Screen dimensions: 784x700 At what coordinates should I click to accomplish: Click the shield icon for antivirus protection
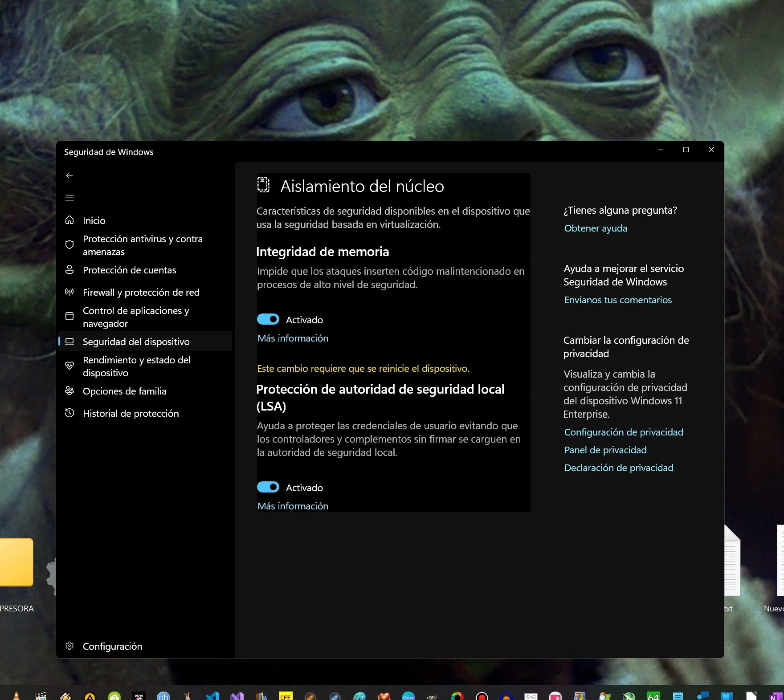click(x=69, y=244)
